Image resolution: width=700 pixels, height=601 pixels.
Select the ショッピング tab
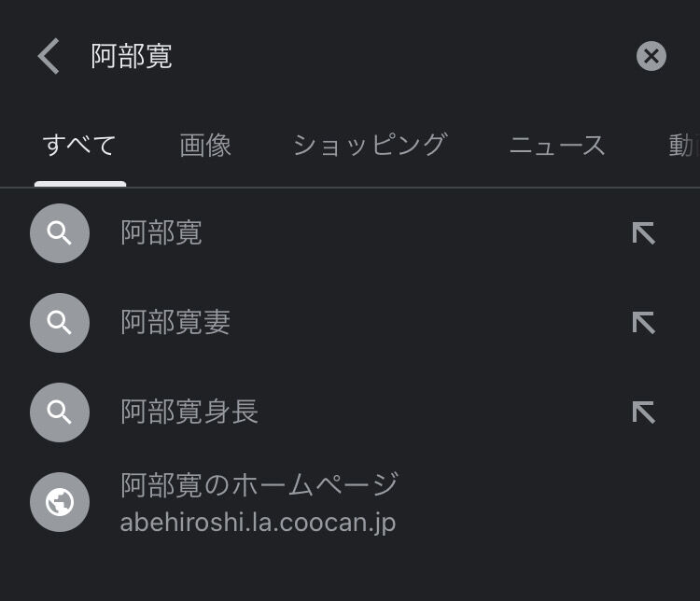pos(370,146)
